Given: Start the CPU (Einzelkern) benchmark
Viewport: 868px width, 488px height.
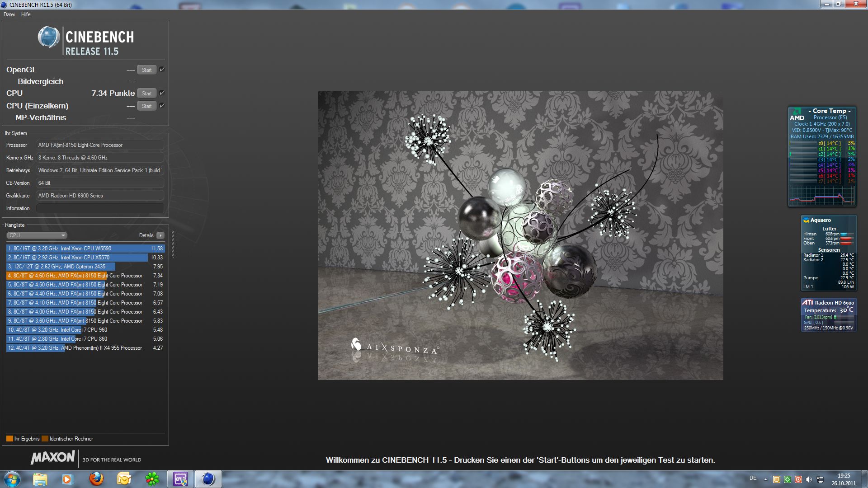Looking at the screenshot, I should (x=147, y=106).
